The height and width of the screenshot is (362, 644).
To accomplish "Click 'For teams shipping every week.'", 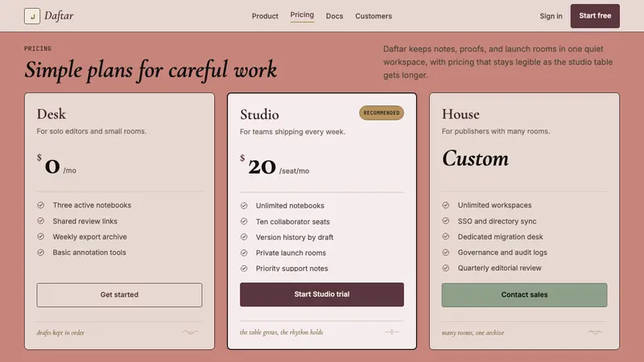I will [x=292, y=132].
